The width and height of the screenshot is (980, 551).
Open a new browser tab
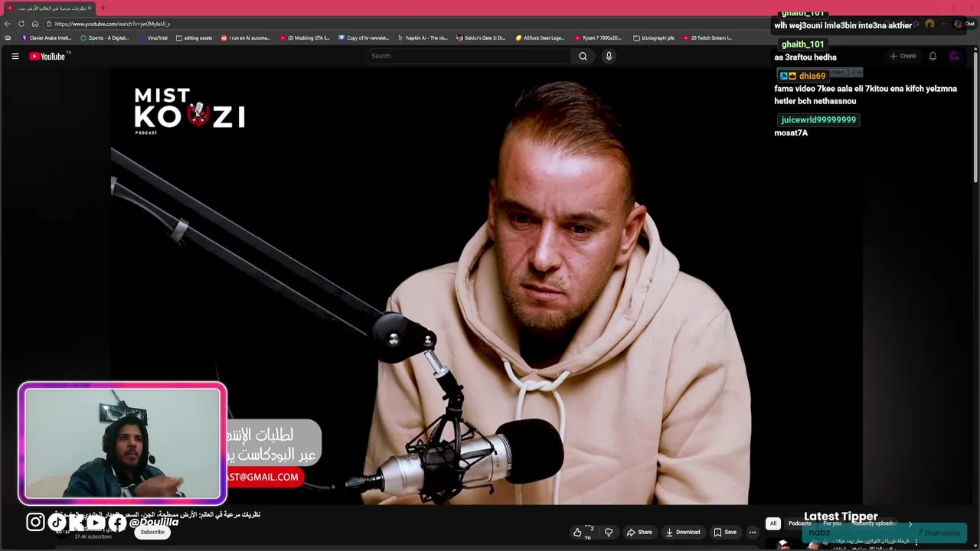point(103,8)
